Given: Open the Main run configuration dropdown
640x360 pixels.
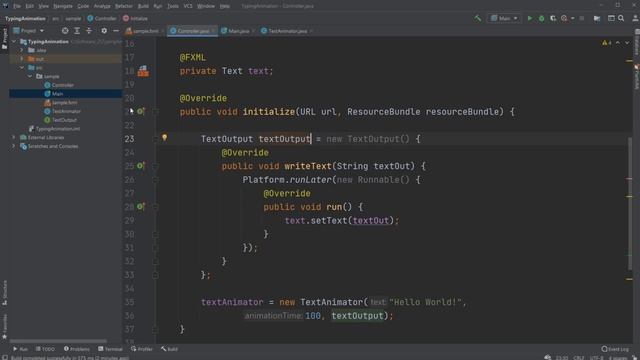Looking at the screenshot, I should point(504,18).
